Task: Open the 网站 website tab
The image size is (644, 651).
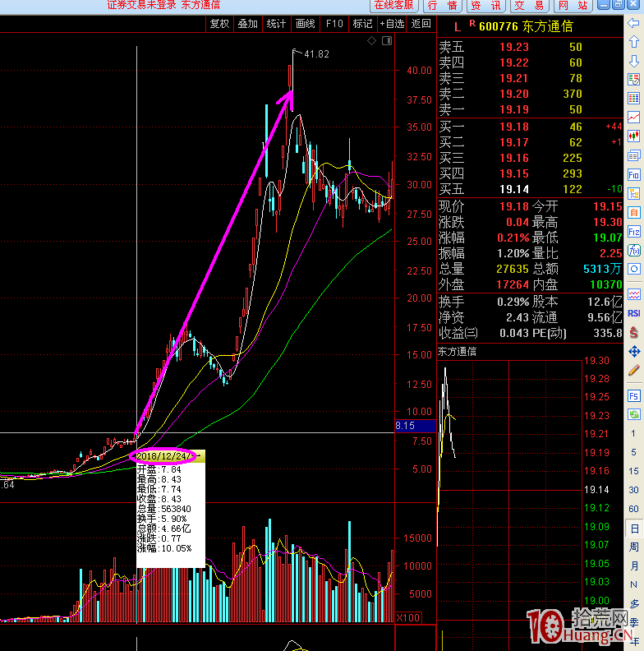Action: tap(573, 6)
